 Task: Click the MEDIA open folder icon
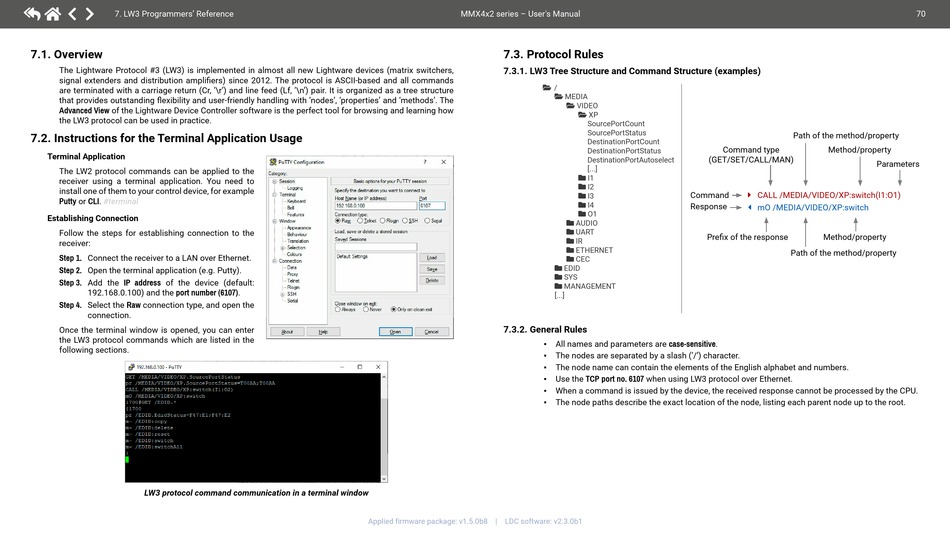click(559, 97)
